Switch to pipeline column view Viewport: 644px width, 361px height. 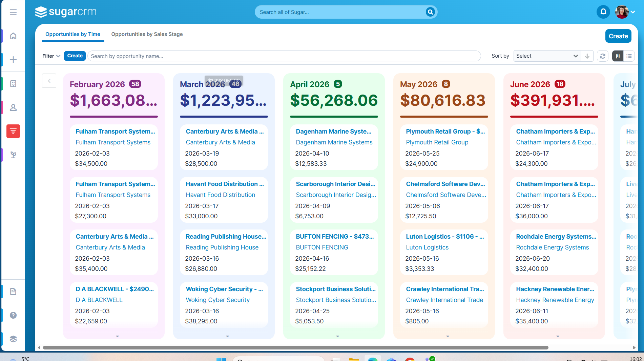(618, 56)
